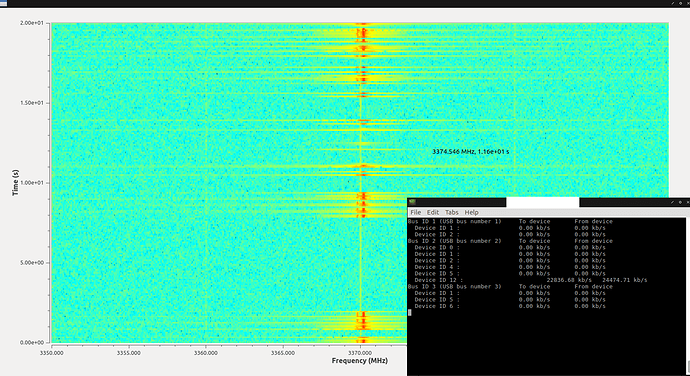The width and height of the screenshot is (690, 376).
Task: Click the terminal app icon in its titlebar
Action: (x=412, y=202)
